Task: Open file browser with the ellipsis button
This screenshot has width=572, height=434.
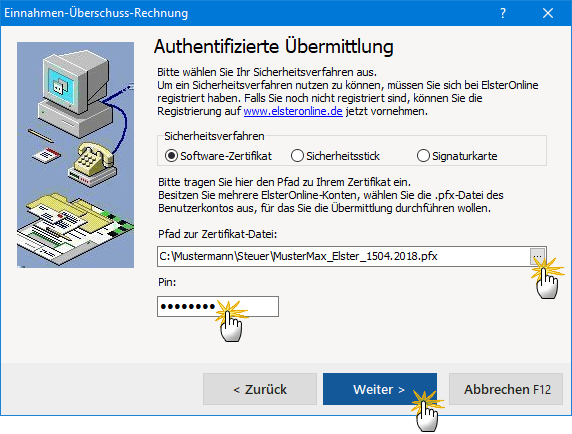Action: (x=537, y=256)
